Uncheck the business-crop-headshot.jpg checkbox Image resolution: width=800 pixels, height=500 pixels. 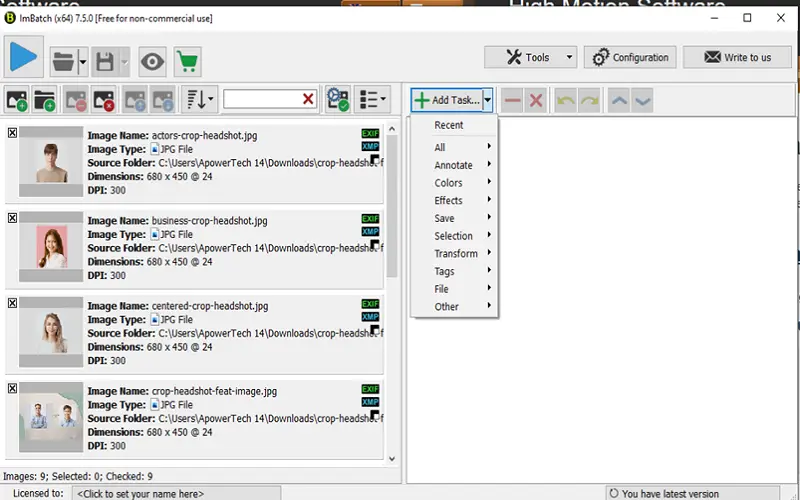[12, 218]
